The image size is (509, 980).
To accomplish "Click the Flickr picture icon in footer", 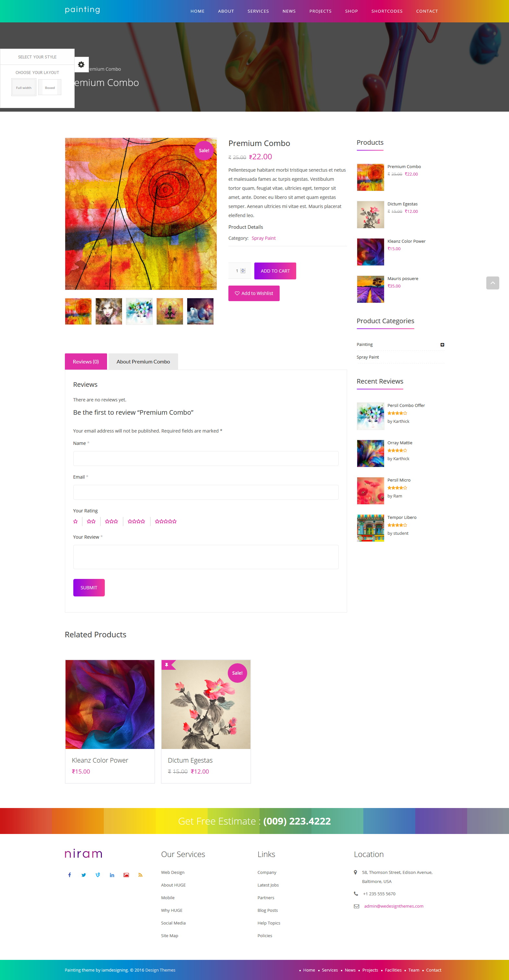I will pos(126,875).
